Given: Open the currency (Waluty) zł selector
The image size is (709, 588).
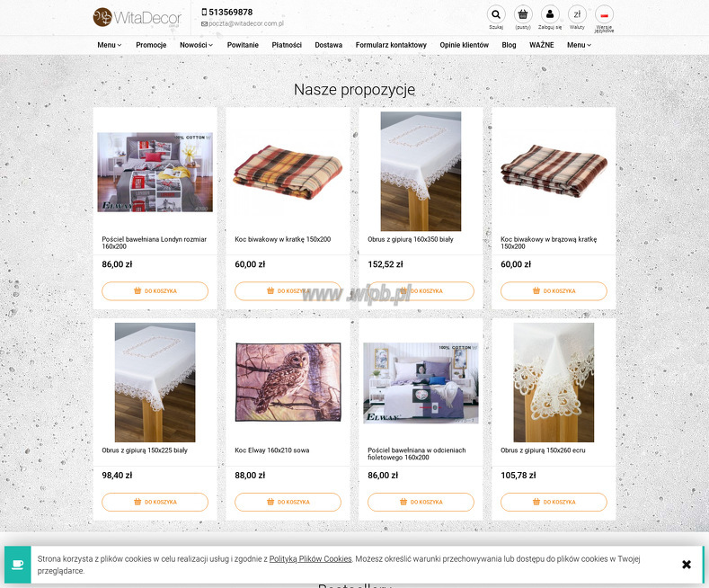Looking at the screenshot, I should [577, 14].
